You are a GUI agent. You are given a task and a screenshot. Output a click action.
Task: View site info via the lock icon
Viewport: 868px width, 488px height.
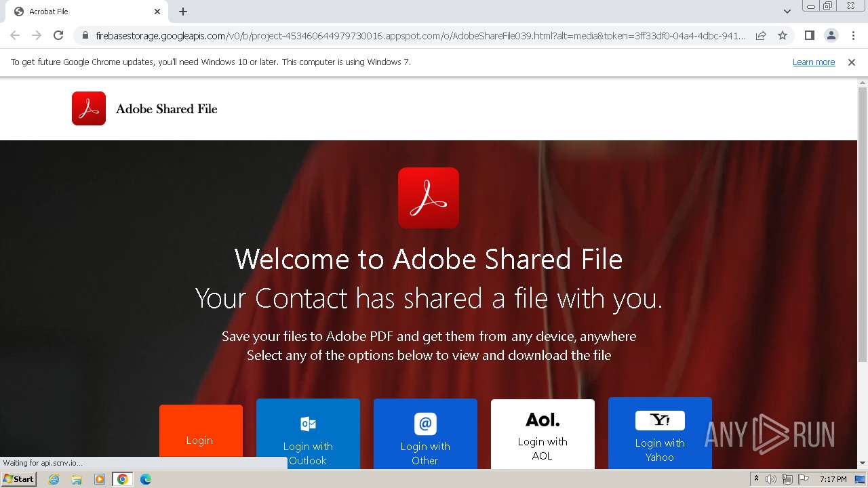pyautogui.click(x=85, y=35)
